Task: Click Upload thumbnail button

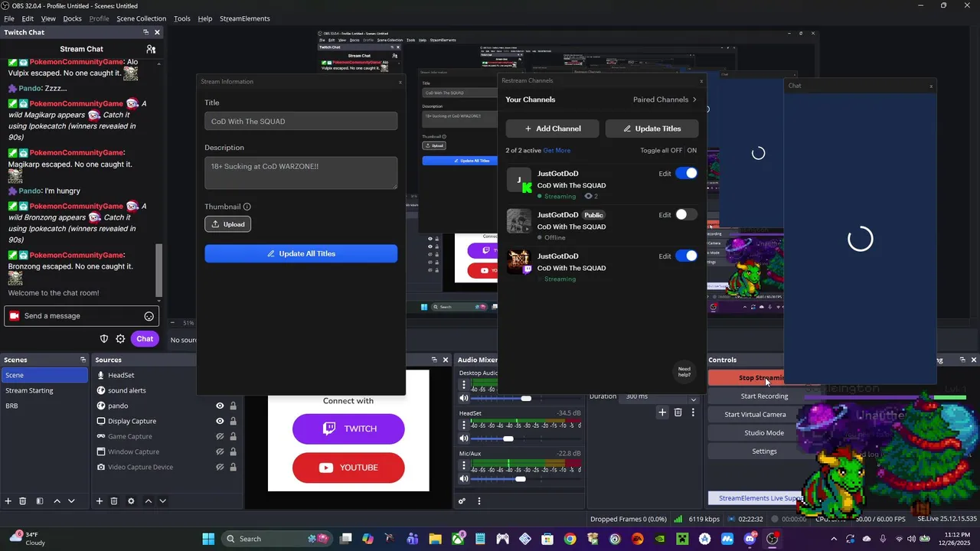Action: click(227, 224)
